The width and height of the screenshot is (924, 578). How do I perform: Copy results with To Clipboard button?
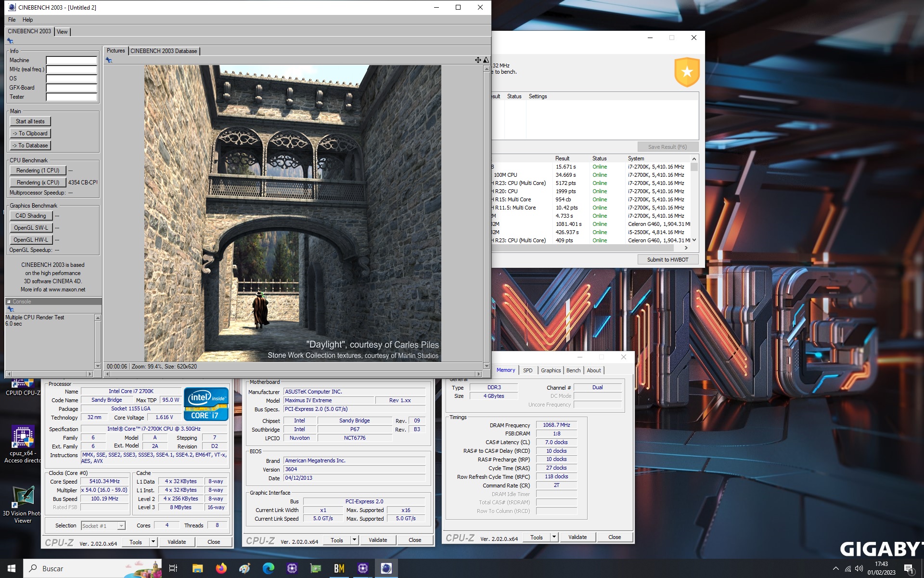(x=30, y=133)
